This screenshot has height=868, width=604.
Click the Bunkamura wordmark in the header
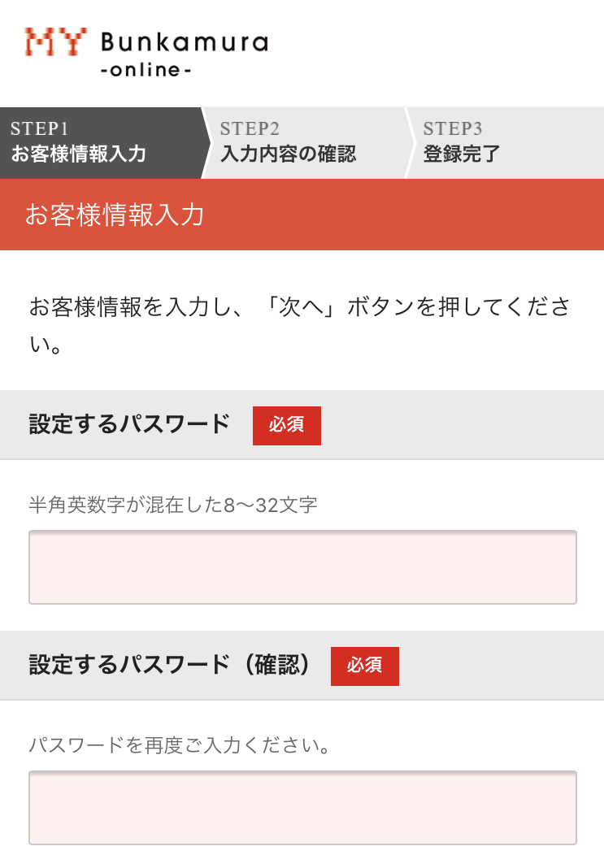(184, 42)
